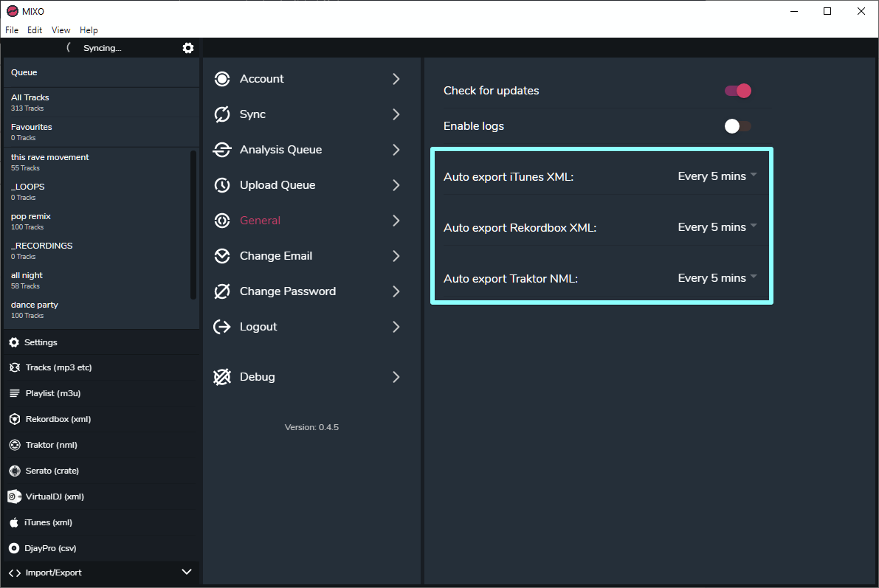Screen dimensions: 879x588
Task: Open sync settings gear icon
Action: [x=188, y=48]
